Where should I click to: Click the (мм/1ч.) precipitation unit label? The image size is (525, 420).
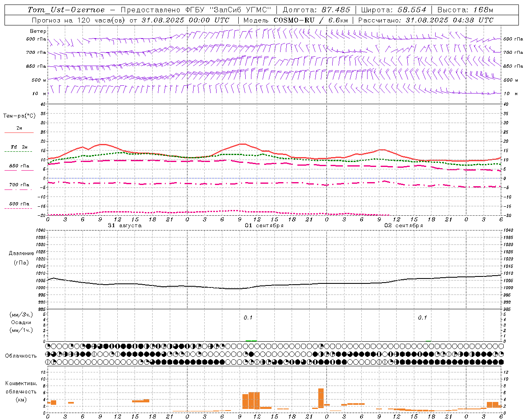click(21, 330)
